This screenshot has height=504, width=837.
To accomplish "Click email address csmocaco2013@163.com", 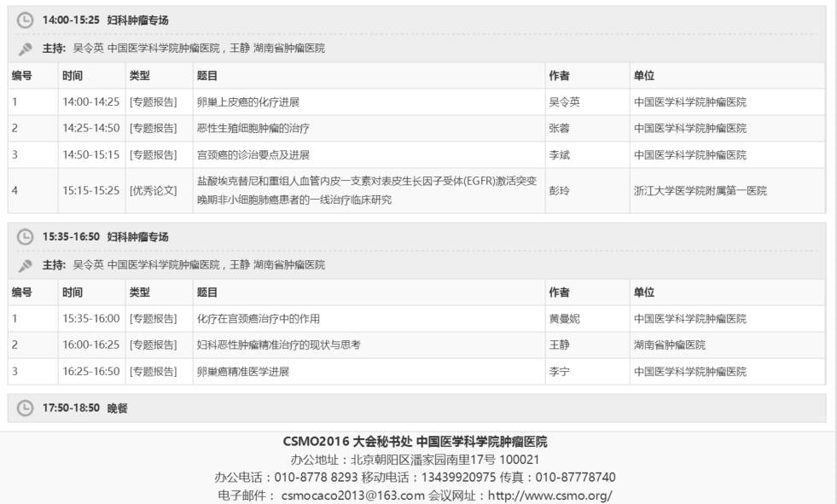I will (x=353, y=496).
